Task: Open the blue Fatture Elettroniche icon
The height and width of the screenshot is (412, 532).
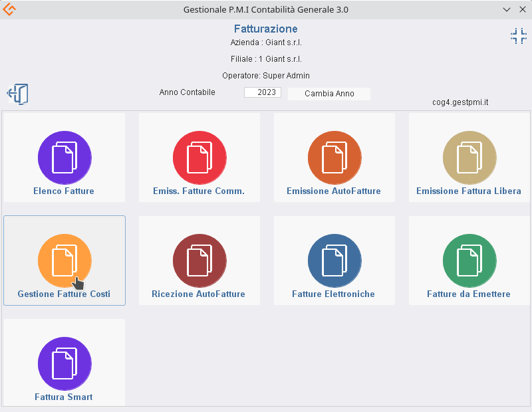Action: click(x=334, y=260)
